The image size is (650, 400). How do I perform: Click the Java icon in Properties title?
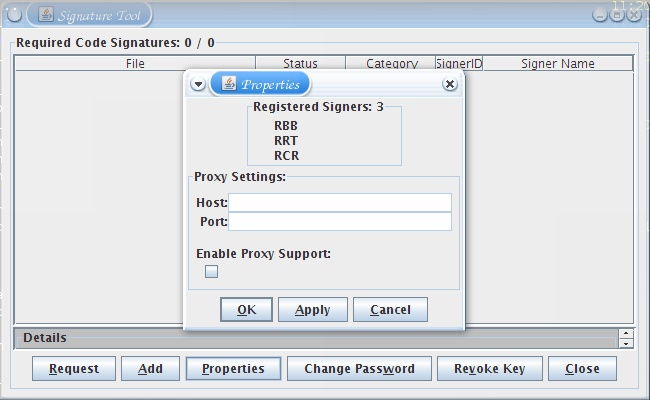[x=228, y=83]
